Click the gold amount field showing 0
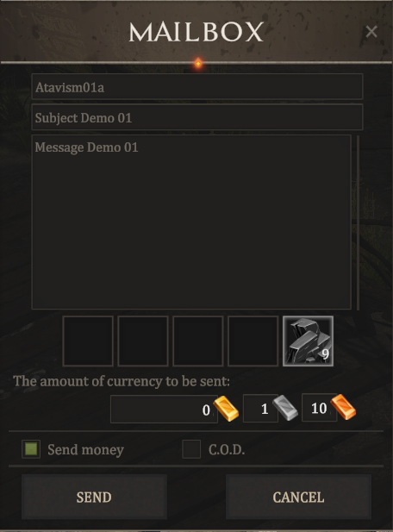393x532 pixels. click(x=164, y=409)
